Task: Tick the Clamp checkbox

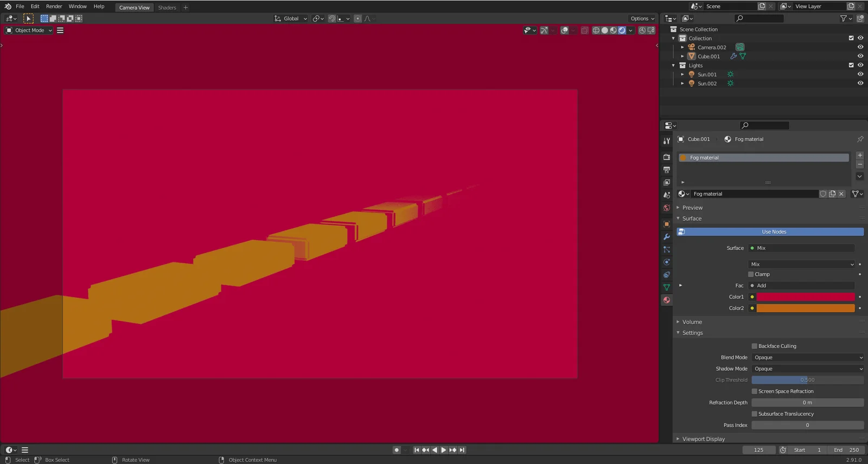Action: click(751, 274)
